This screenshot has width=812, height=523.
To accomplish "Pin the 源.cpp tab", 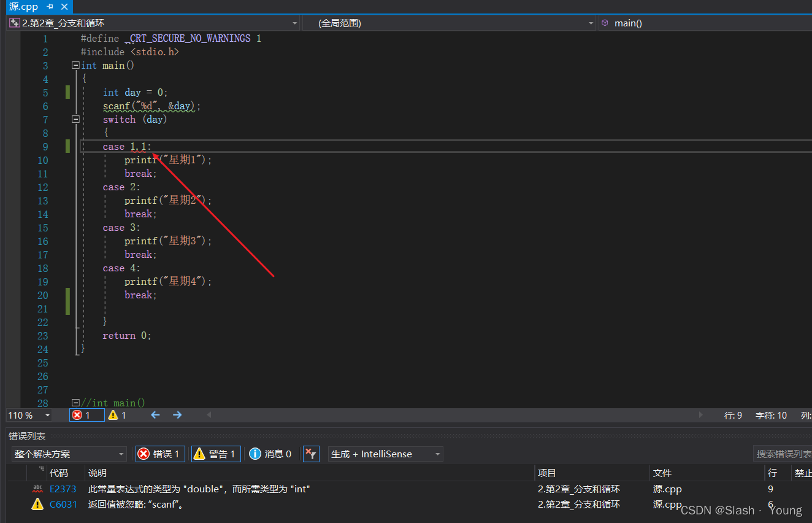I will click(x=50, y=7).
